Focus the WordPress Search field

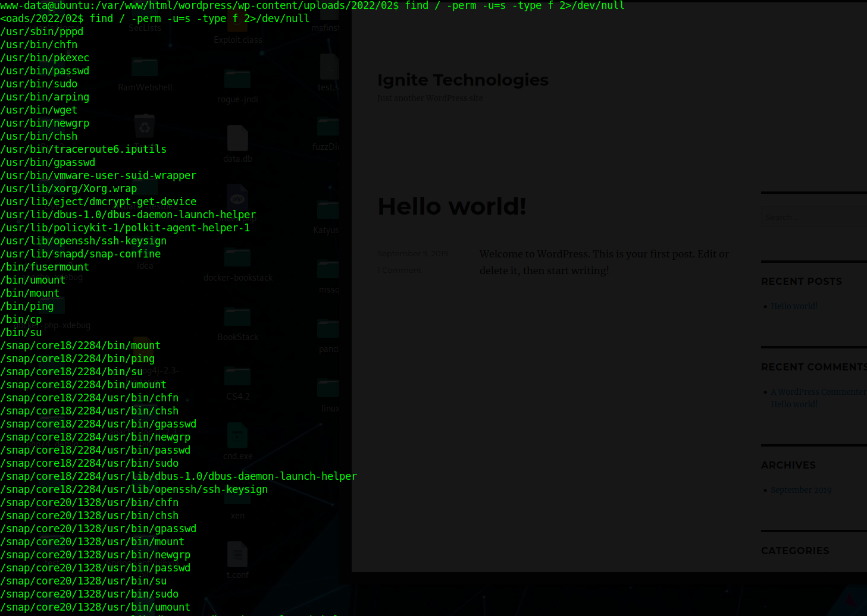pyautogui.click(x=813, y=217)
